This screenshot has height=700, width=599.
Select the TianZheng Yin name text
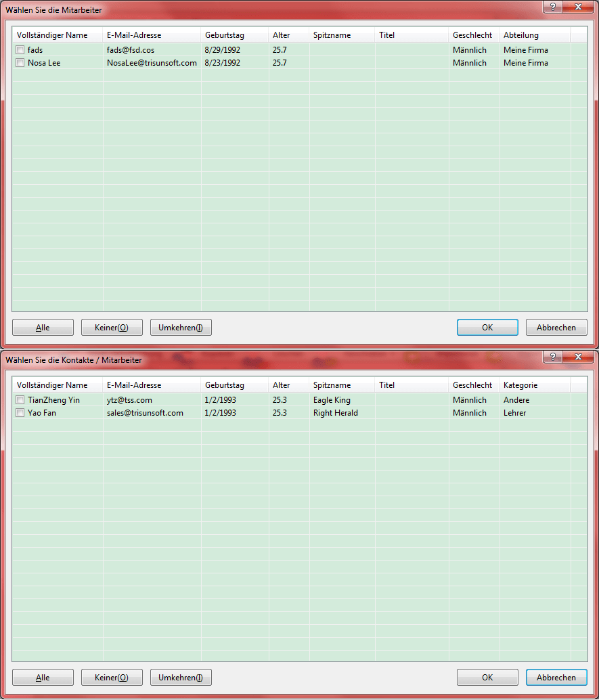53,400
